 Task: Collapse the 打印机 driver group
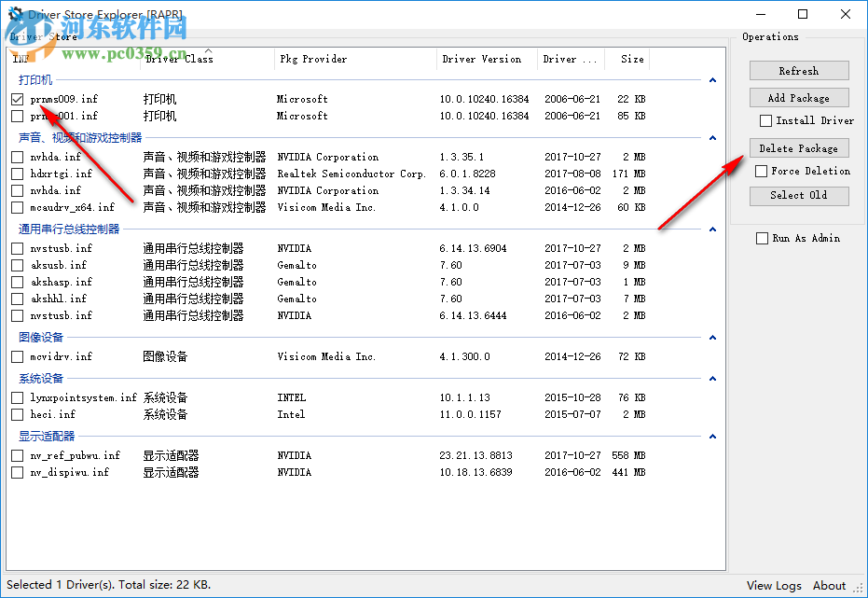coord(713,77)
